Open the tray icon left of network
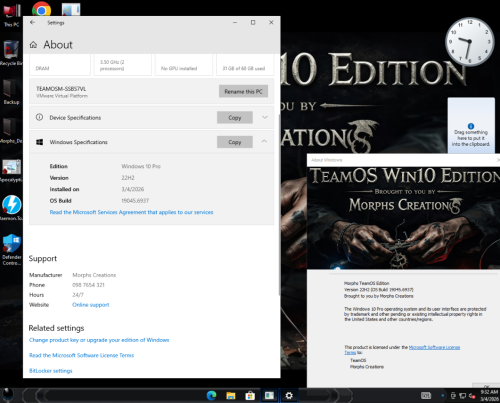The width and height of the screenshot is (500, 403). click(453, 396)
